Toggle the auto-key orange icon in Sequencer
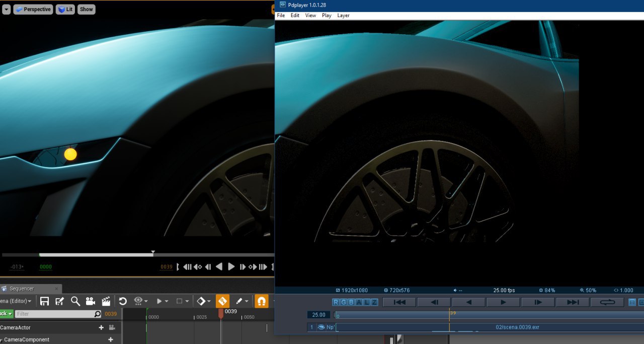The width and height of the screenshot is (644, 344). [222, 301]
